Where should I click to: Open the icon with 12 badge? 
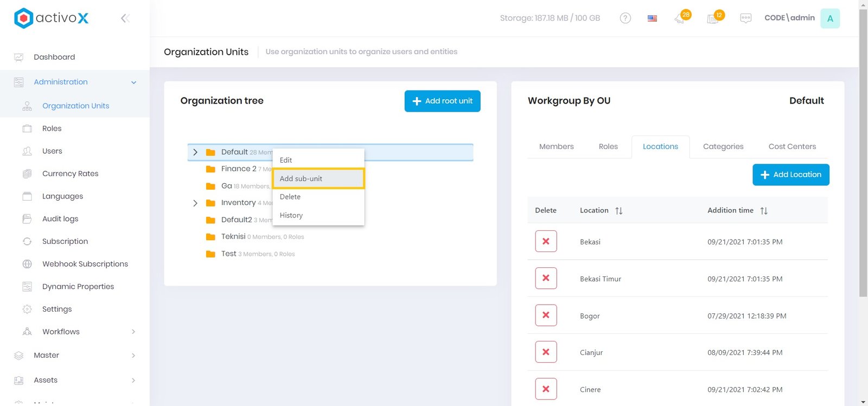click(x=713, y=18)
